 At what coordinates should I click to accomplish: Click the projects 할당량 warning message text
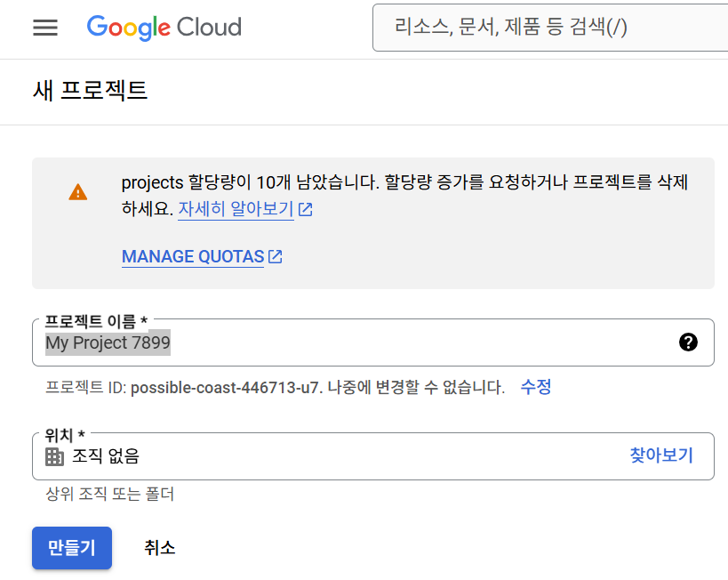[404, 184]
